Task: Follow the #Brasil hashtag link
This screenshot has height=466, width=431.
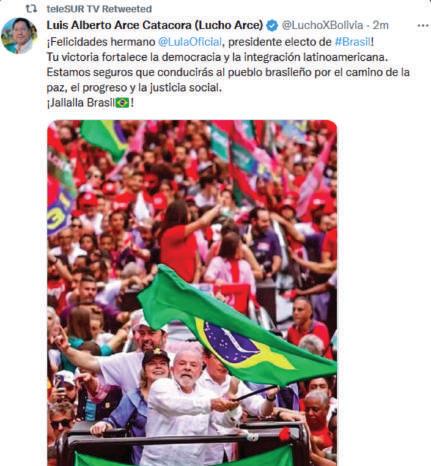Action: pos(352,42)
